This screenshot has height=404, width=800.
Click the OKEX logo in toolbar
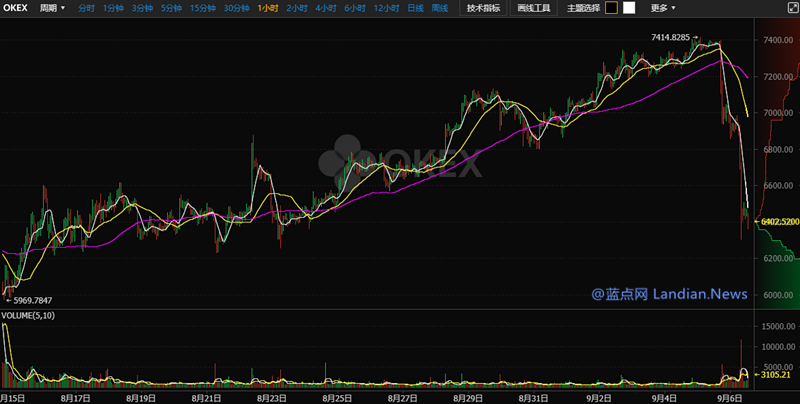[x=16, y=8]
